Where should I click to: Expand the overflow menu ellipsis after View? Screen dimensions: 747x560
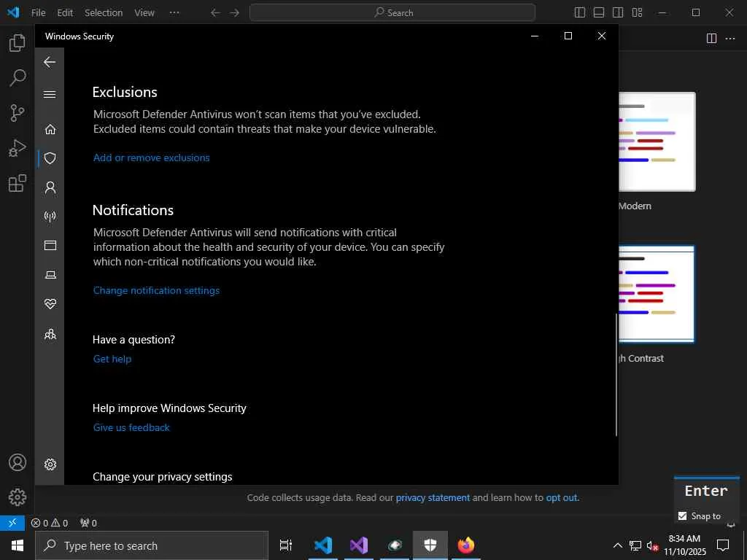[x=174, y=13]
